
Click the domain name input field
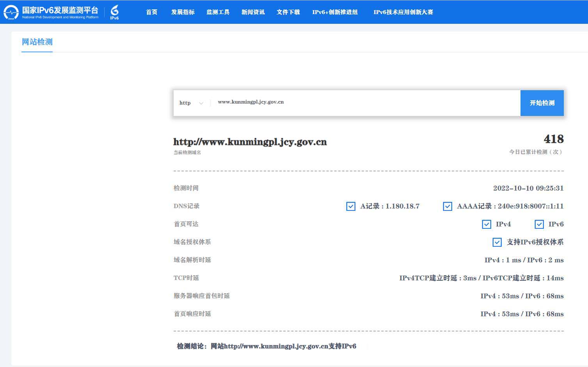[363, 102]
